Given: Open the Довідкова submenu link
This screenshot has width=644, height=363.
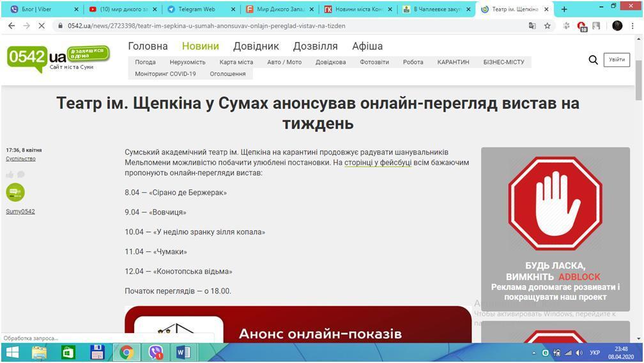Looking at the screenshot, I should click(x=331, y=62).
